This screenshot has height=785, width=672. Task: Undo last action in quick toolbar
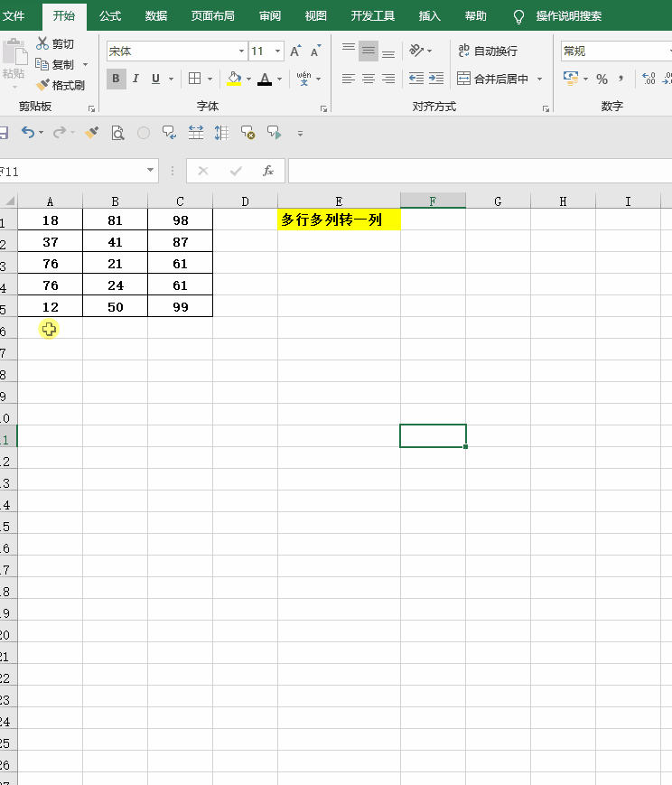coord(28,133)
